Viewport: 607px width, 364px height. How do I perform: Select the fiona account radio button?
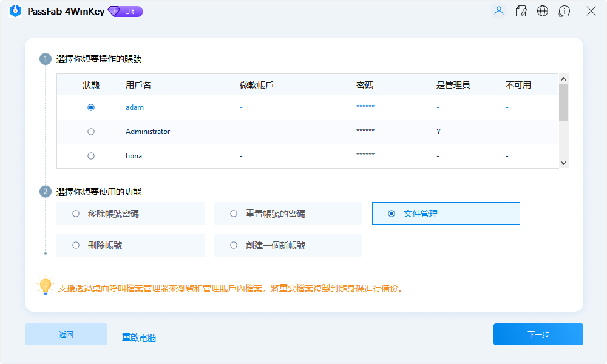coord(91,155)
